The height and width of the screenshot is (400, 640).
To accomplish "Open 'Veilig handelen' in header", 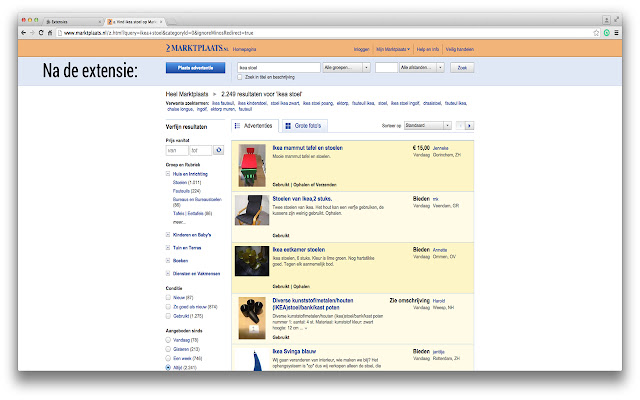I will tap(460, 49).
